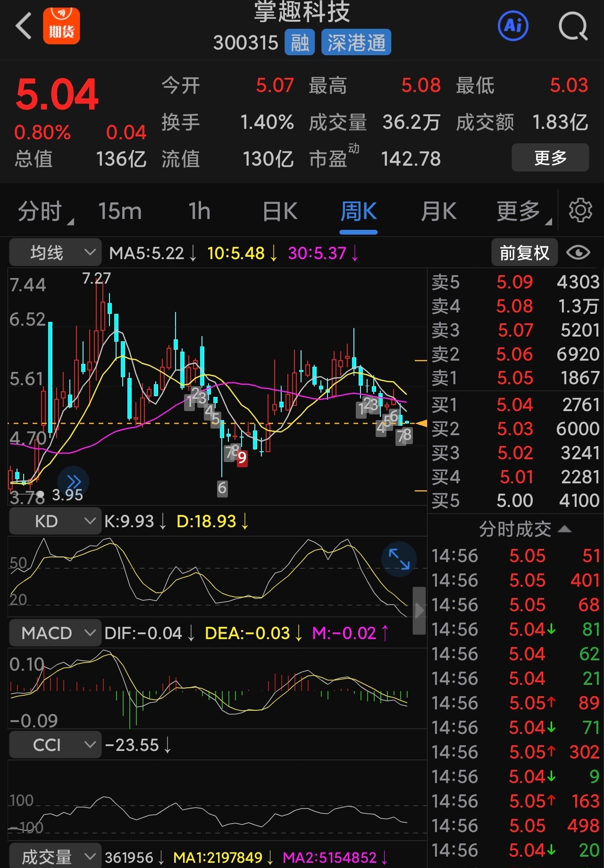Tap 成交额 1.83亿 value
604x868 pixels.
560,122
